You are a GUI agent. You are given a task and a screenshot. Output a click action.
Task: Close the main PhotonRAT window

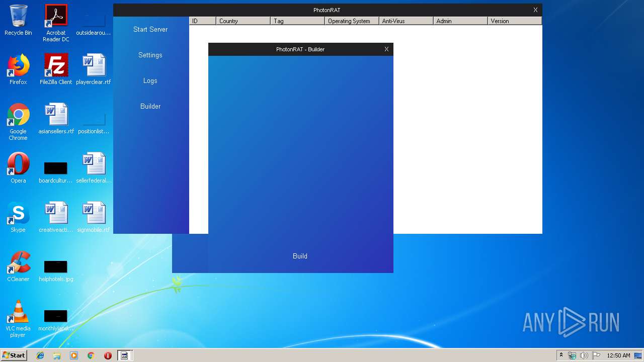click(x=535, y=10)
